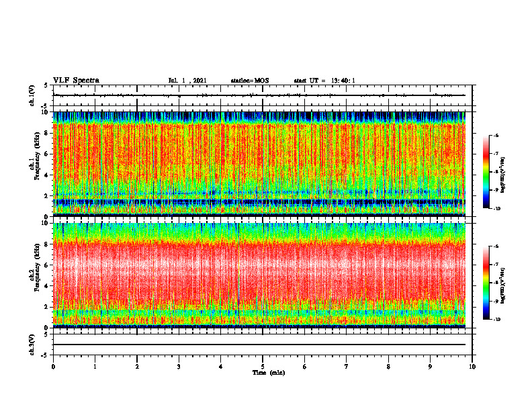Viewport: 532px width, 411px height.
Task: Click the "VLF Spectra" plot title
Action: pyautogui.click(x=76, y=81)
